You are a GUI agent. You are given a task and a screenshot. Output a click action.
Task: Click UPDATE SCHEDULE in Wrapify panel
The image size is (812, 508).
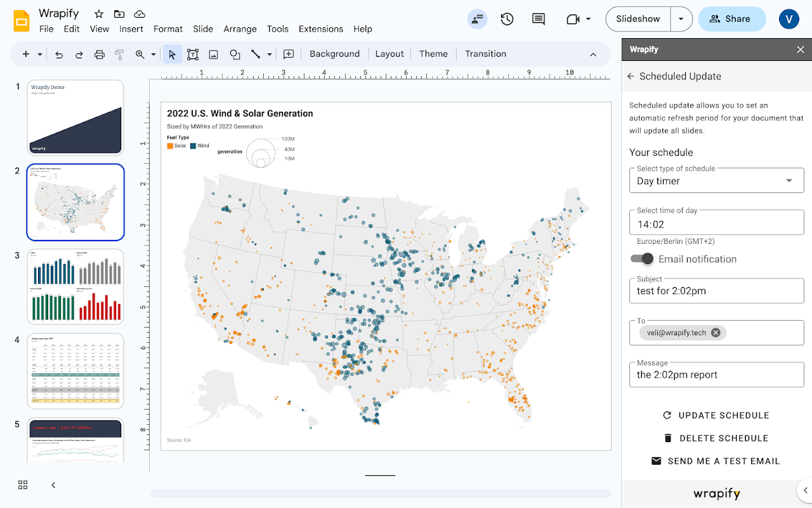[716, 415]
